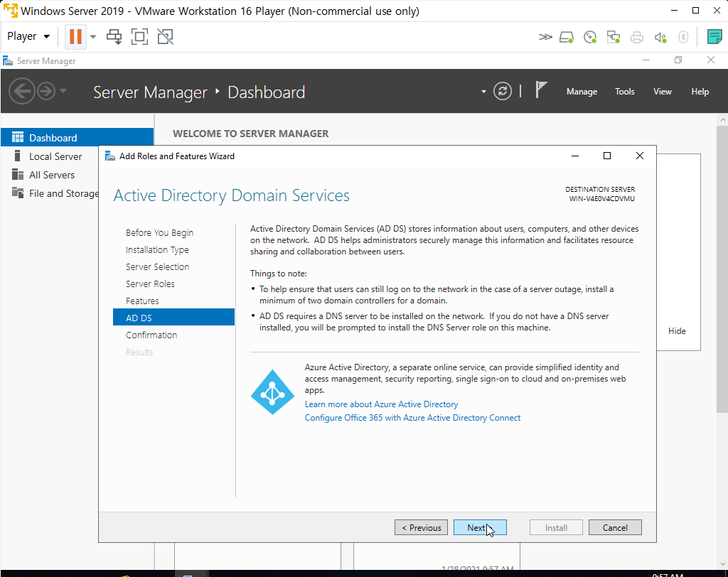The width and height of the screenshot is (728, 577).
Task: Cancel the Add Roles and Features Wizard
Action: tap(615, 527)
